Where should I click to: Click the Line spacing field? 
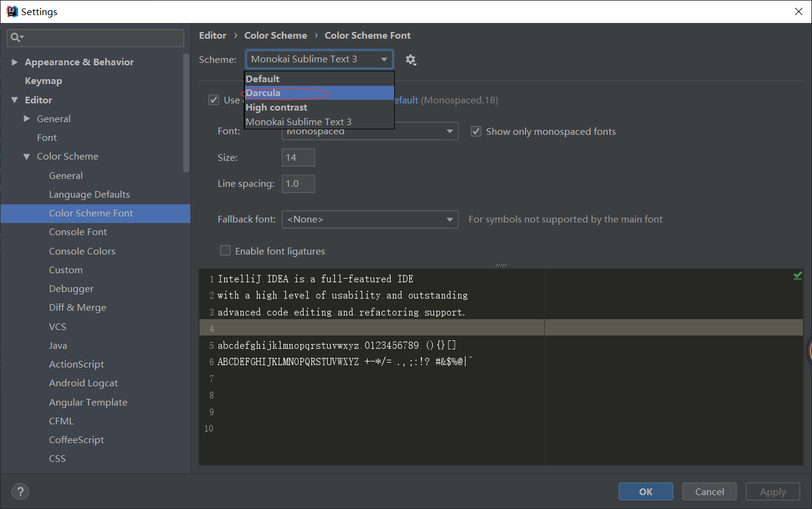[x=298, y=184]
